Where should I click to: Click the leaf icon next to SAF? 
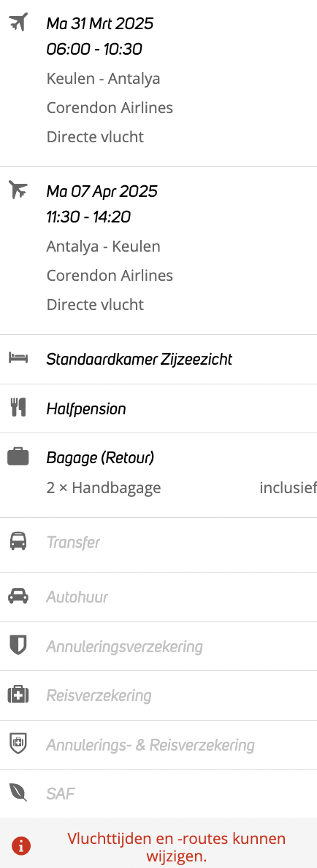[18, 794]
